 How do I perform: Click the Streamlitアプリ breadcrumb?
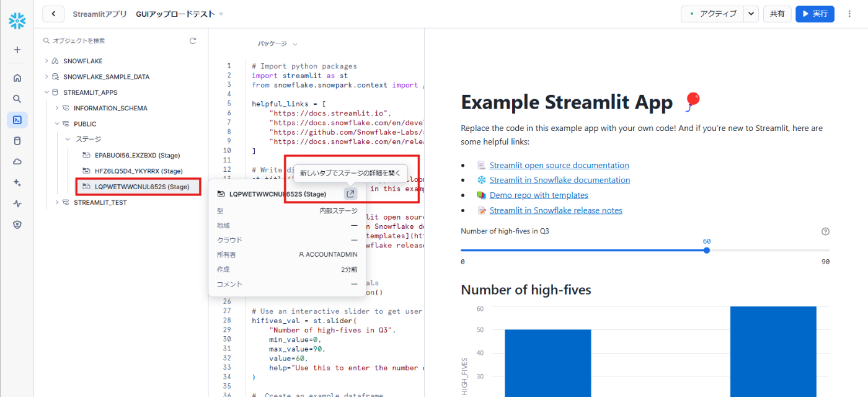point(99,14)
